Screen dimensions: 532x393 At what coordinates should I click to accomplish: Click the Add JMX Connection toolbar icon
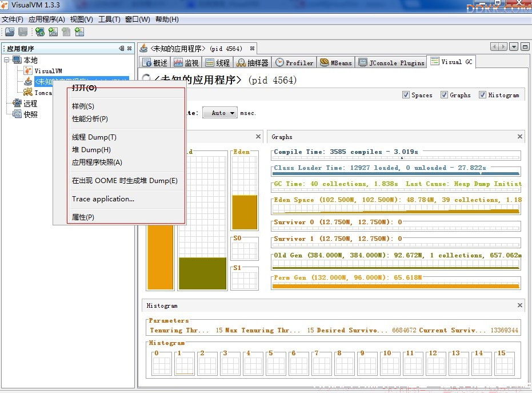point(53,32)
